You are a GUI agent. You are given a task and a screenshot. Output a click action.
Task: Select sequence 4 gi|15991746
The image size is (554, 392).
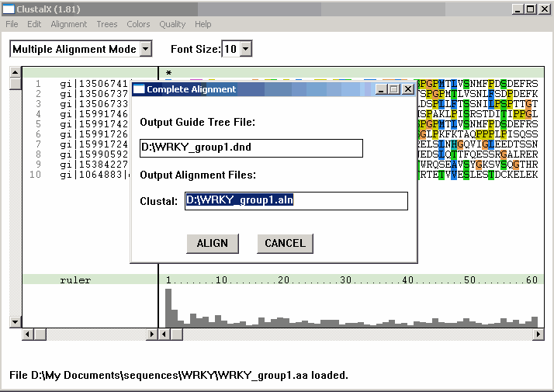[94, 114]
